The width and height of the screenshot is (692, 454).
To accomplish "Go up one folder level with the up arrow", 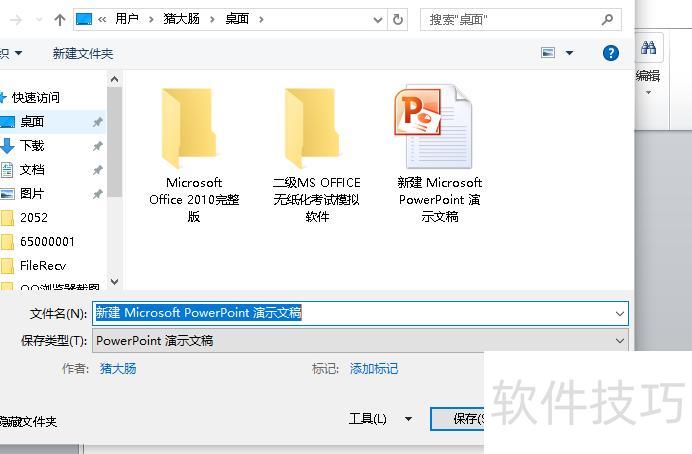I will point(60,19).
